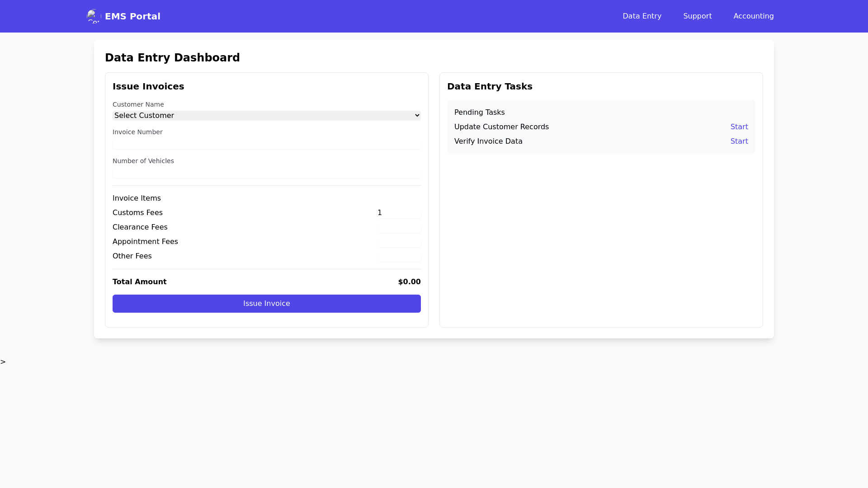This screenshot has height=488, width=868.
Task: Click the Invoice Number input field
Action: [266, 144]
